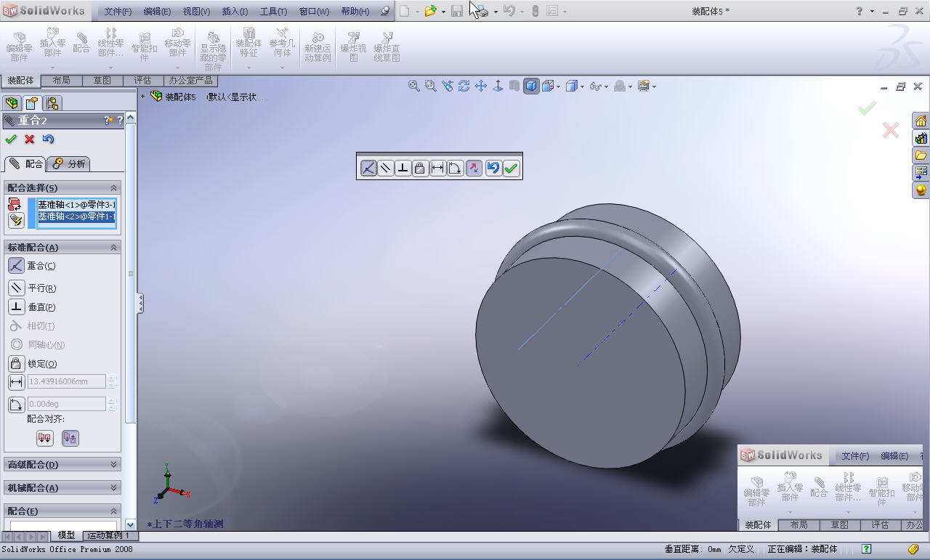Screen dimensions: 930x560
Task: Toggle the Lock (锁定) mate option
Action: click(16, 363)
